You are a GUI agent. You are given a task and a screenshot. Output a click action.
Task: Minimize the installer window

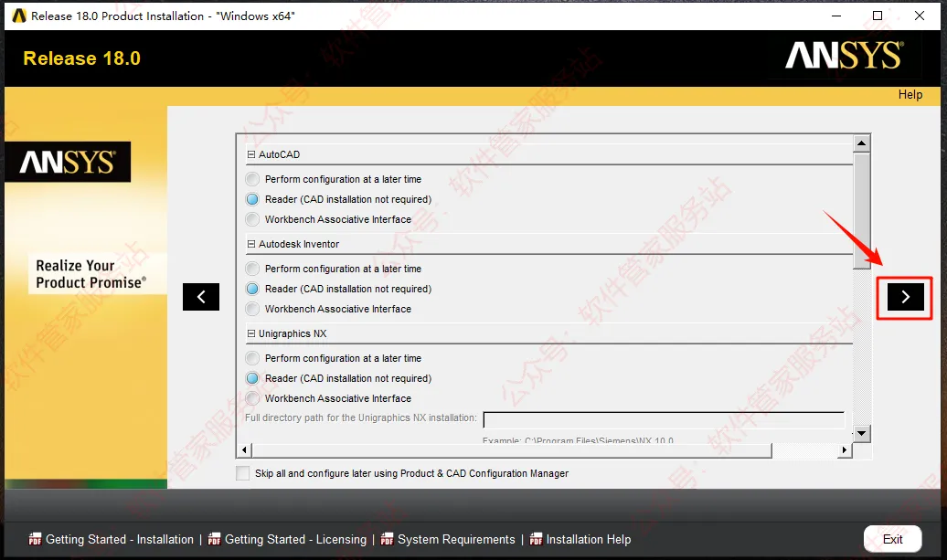pos(836,16)
